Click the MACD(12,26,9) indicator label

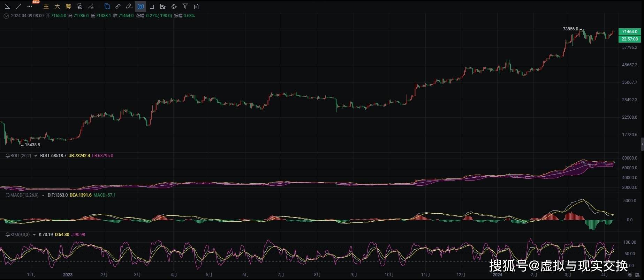coord(24,195)
